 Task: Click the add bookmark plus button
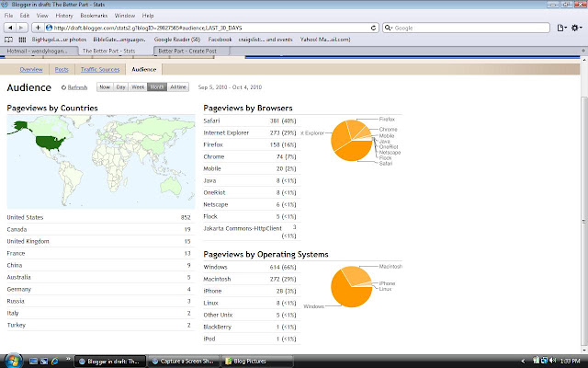(x=38, y=28)
